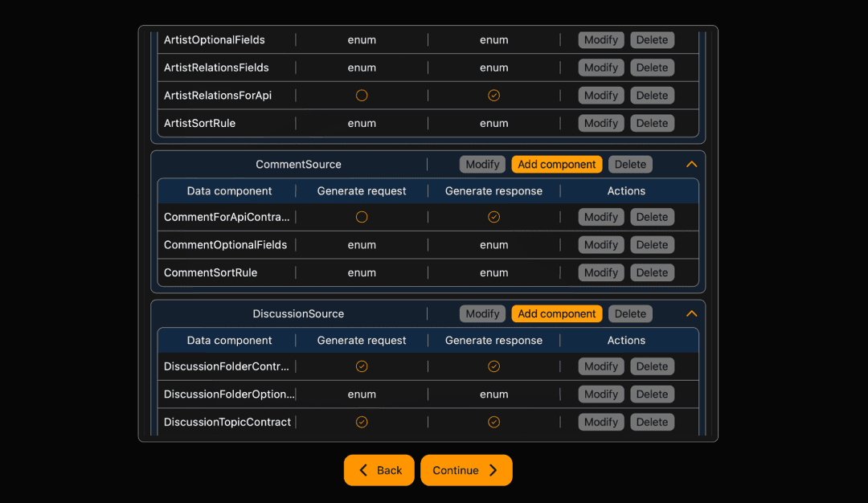This screenshot has height=503, width=868.
Task: Click the Generate request checkmark for DiscussionTopicContract
Action: (x=362, y=421)
